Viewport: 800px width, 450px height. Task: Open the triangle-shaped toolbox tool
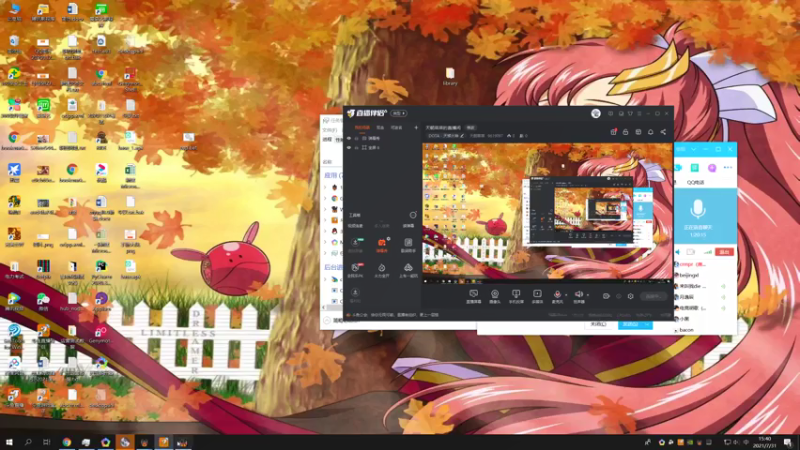(408, 270)
